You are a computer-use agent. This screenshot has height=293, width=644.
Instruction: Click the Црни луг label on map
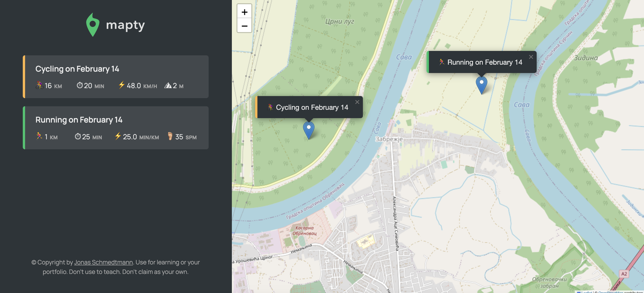pos(339,22)
